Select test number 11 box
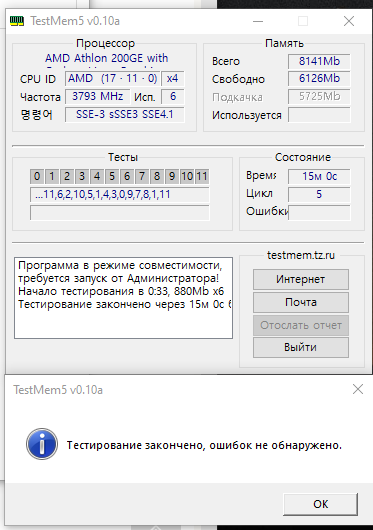The width and height of the screenshot is (373, 530). [x=202, y=176]
